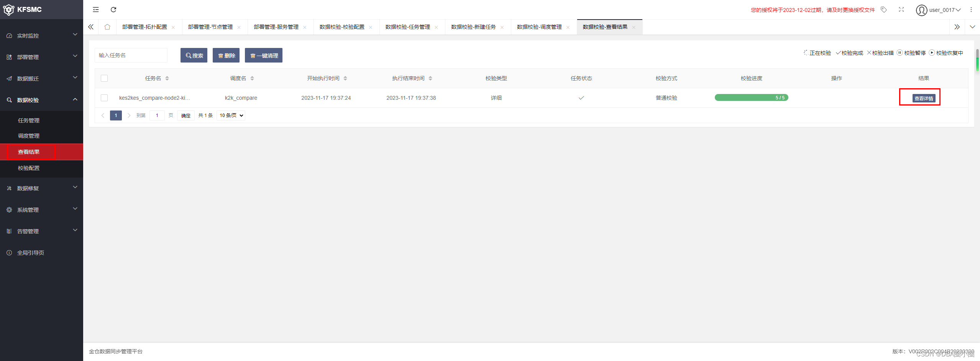Sort by 开始执行时间 column arrows
The width and height of the screenshot is (980, 361).
coord(345,78)
